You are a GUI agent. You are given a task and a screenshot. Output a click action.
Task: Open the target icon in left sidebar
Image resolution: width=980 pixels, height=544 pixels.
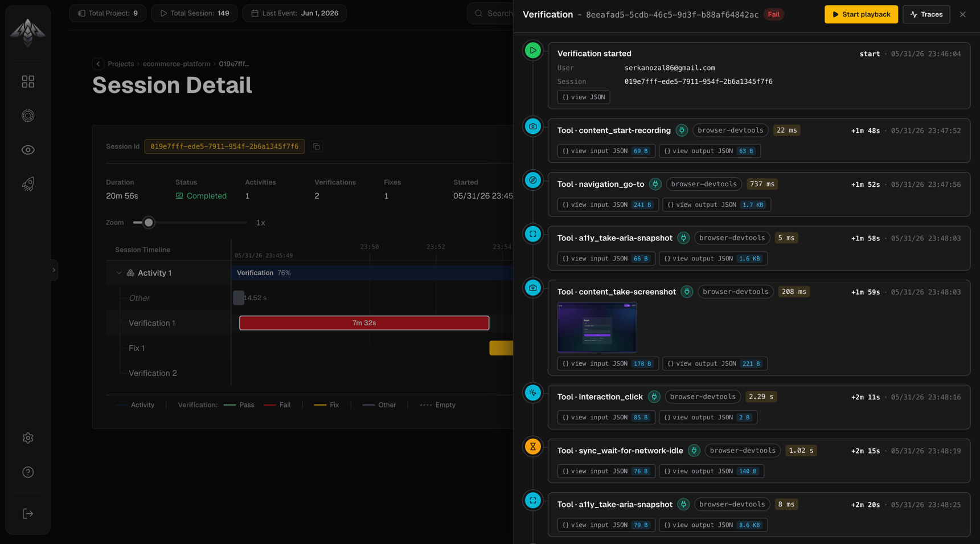point(28,116)
